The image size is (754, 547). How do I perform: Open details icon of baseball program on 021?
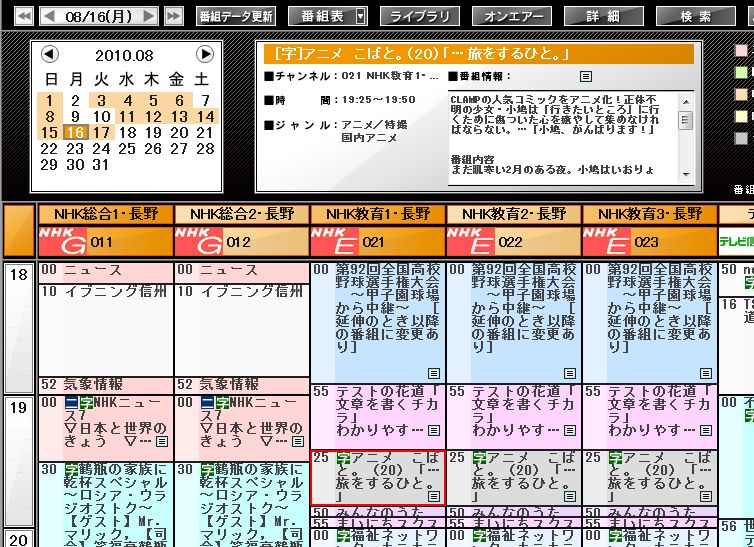pos(434,373)
